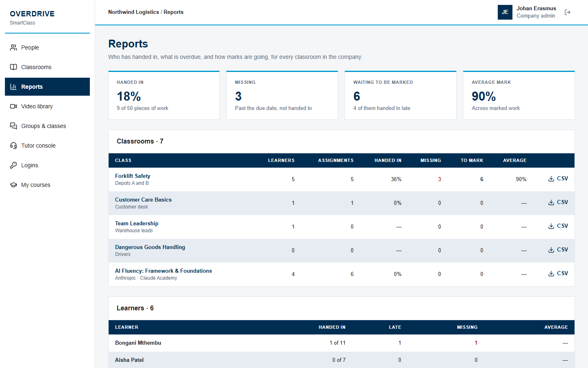Open Tutor console from the sidebar
Viewport: 588px width, 368px height.
[x=47, y=146]
